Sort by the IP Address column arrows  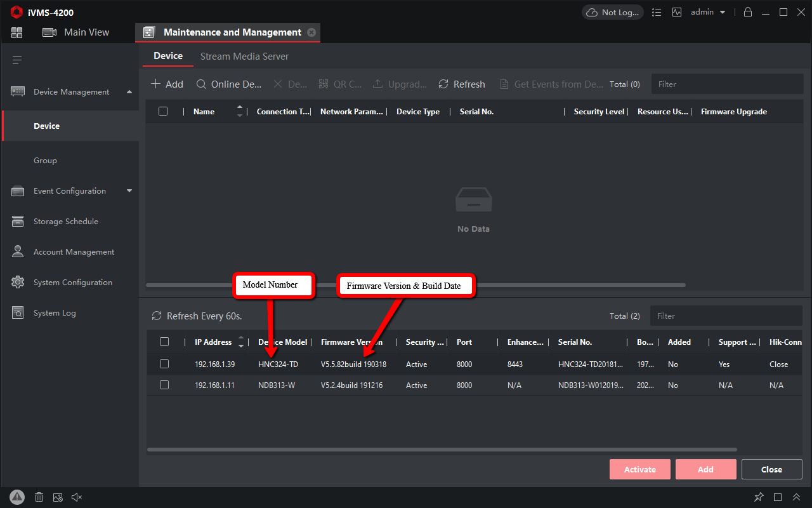(x=241, y=342)
